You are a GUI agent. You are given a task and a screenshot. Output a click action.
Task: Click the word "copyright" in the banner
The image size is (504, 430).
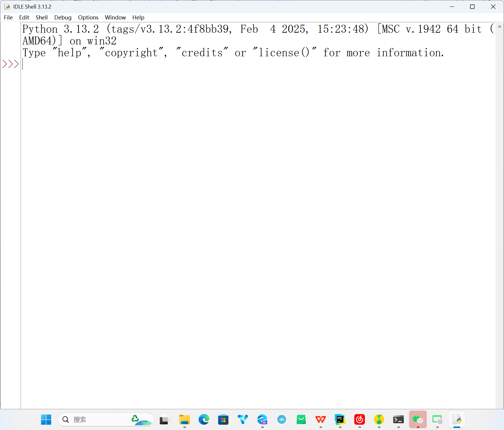[x=131, y=53]
